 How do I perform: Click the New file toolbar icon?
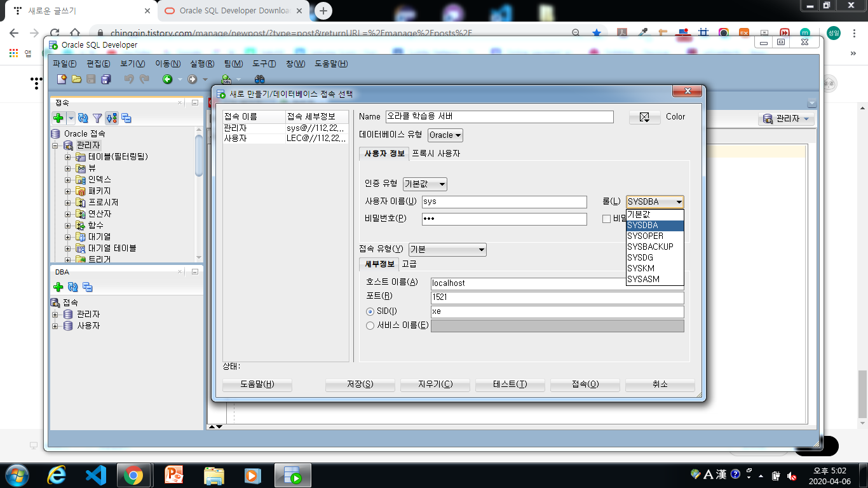click(62, 79)
